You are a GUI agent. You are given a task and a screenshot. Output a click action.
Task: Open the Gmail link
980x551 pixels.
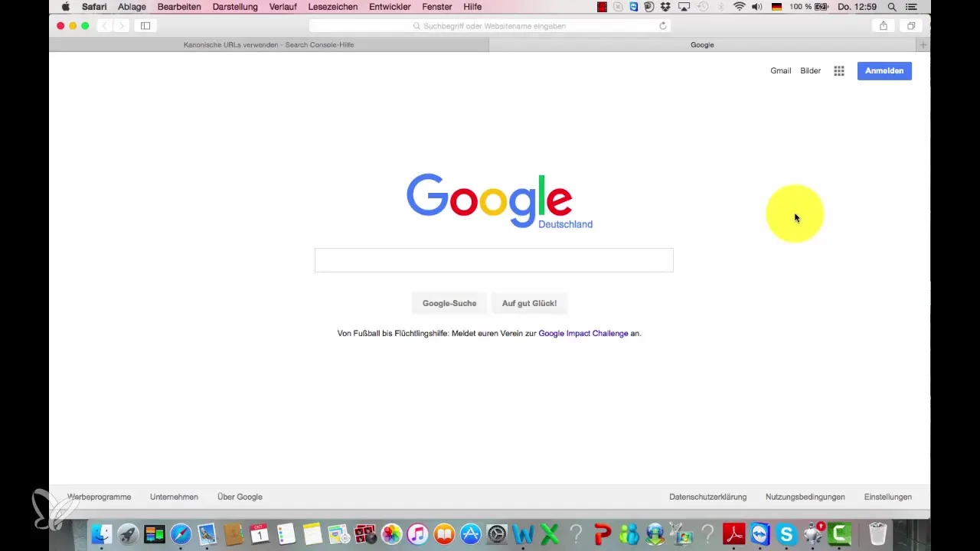coord(781,70)
